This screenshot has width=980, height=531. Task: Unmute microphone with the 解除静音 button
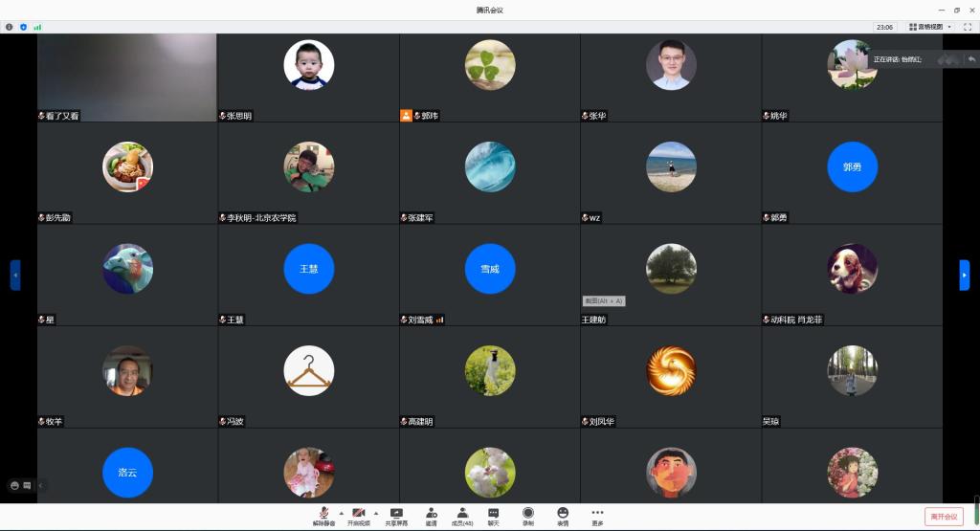323,515
